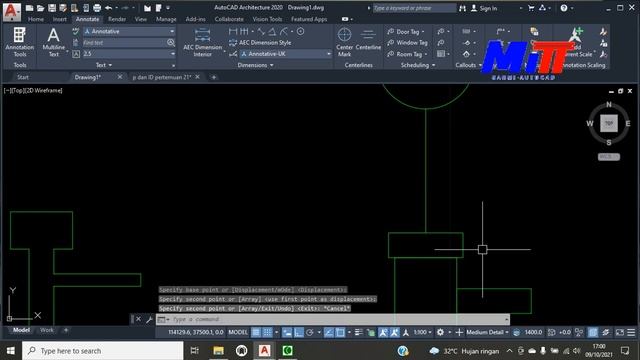Click the New drawing quick access icon
Image resolution: width=640 pixels, height=360 pixels.
pyautogui.click(x=29, y=8)
